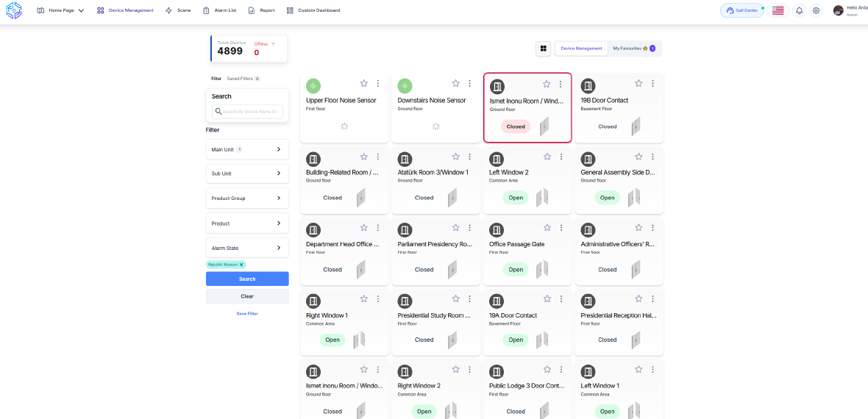
Task: Open three-dot menu on 19B Door Contact
Action: (x=652, y=84)
